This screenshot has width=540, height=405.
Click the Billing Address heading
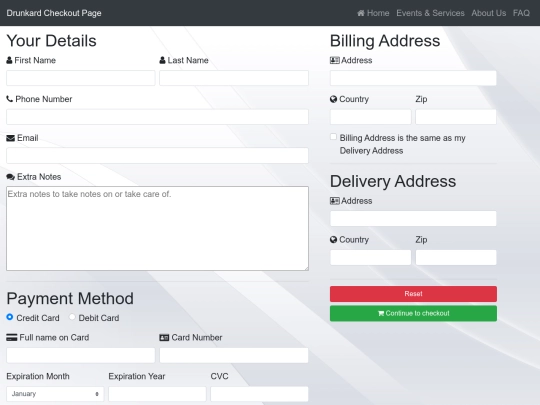(385, 41)
